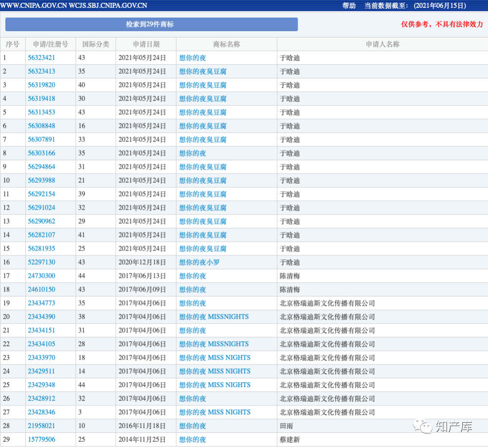This screenshot has width=488, height=448.
Task: Open registration number 56313453
Action: (x=41, y=112)
